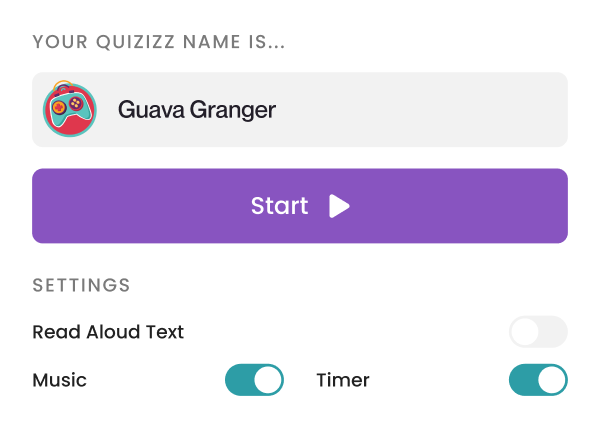The height and width of the screenshot is (428, 600).
Task: Click the "YOUR QUIZIZZ NAME IS..." heading
Action: pos(158,42)
